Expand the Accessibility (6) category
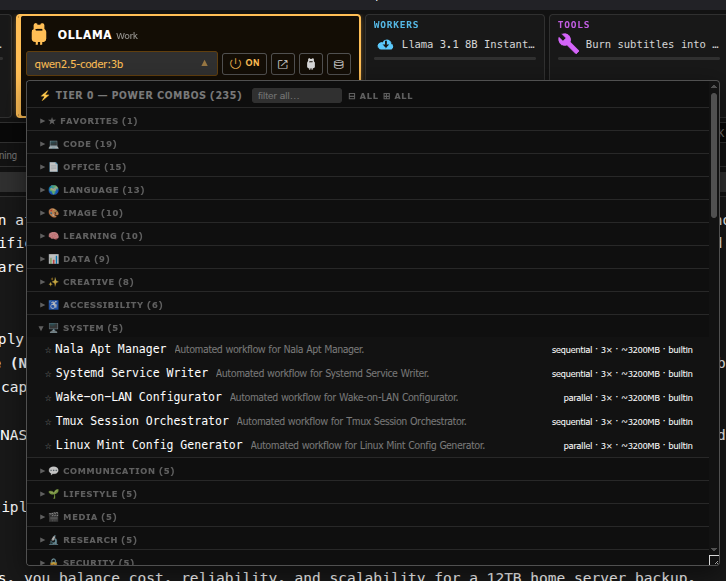Viewport: 726px width, 581px height. [368, 305]
